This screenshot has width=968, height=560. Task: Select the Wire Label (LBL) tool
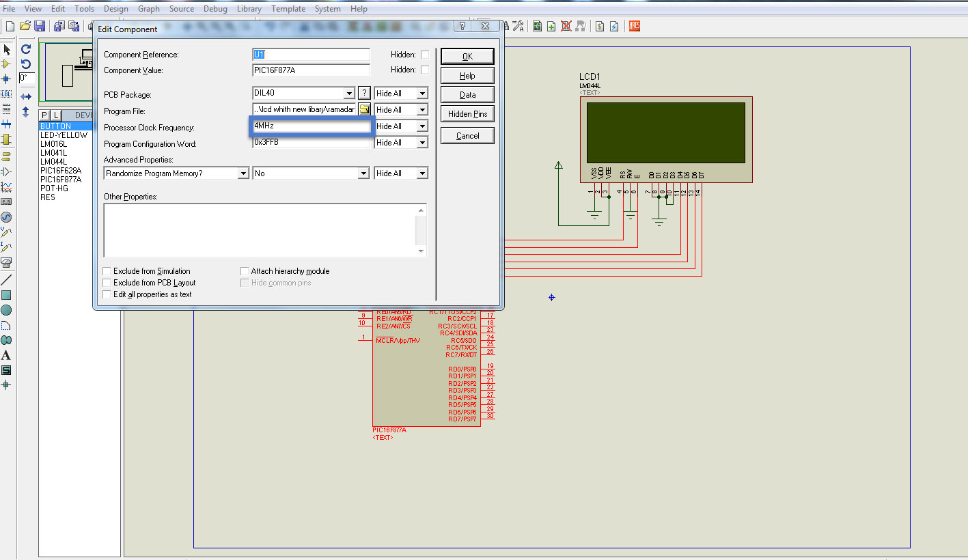click(7, 94)
